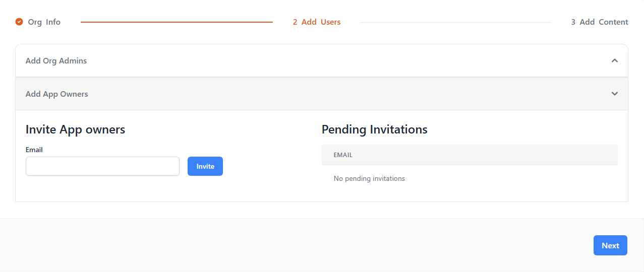Click the gray progress line before Add Content

click(x=455, y=22)
